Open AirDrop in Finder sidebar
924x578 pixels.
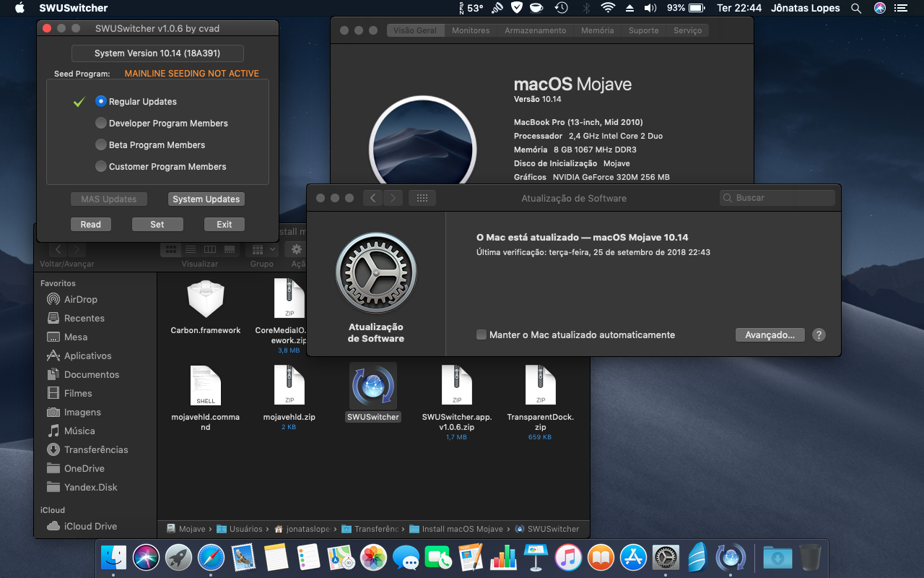tap(80, 299)
